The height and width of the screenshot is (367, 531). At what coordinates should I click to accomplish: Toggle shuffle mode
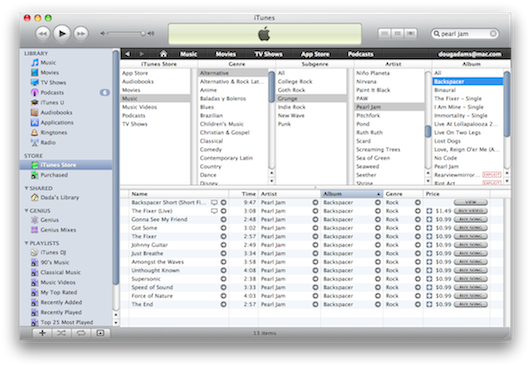click(61, 333)
